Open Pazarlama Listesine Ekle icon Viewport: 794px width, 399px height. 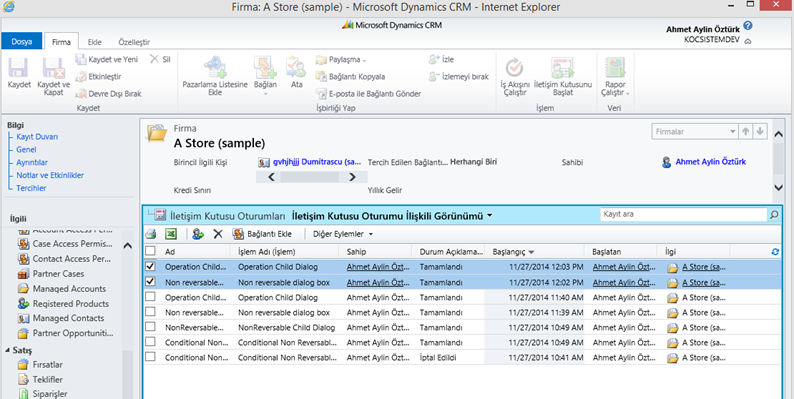tap(215, 67)
